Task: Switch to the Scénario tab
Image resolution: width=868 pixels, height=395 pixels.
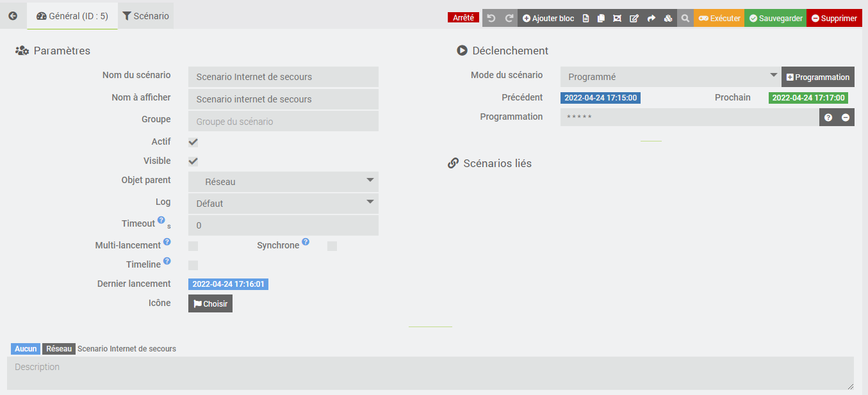Action: 146,16
